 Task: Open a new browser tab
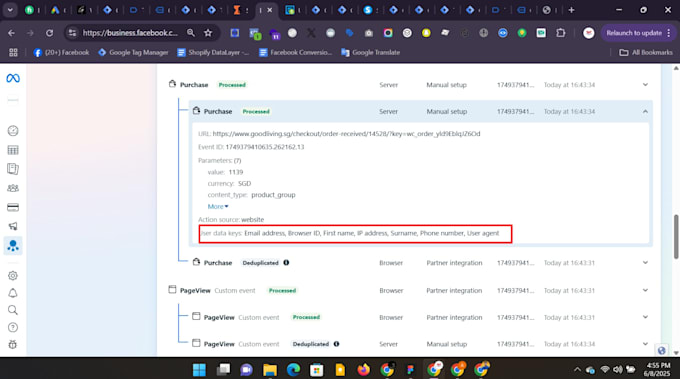click(571, 10)
